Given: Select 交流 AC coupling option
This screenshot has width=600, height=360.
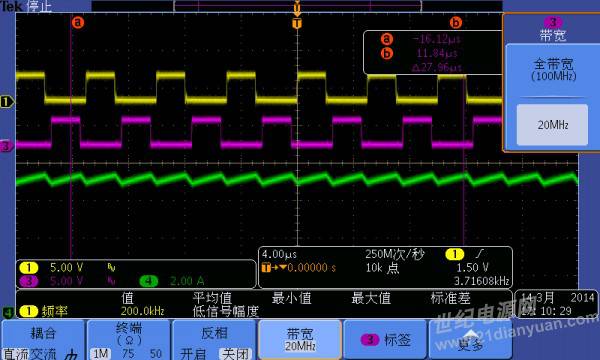Looking at the screenshot, I should (x=43, y=353).
